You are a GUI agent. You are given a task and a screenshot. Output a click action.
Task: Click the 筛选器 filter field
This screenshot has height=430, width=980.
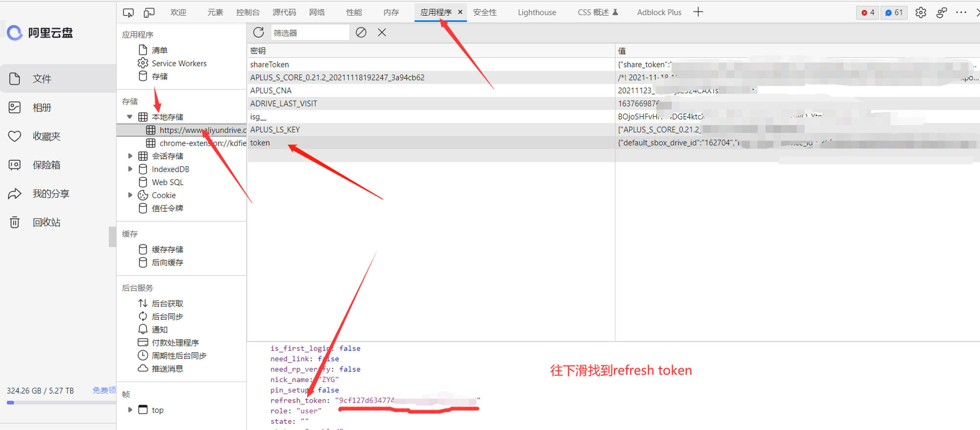310,33
